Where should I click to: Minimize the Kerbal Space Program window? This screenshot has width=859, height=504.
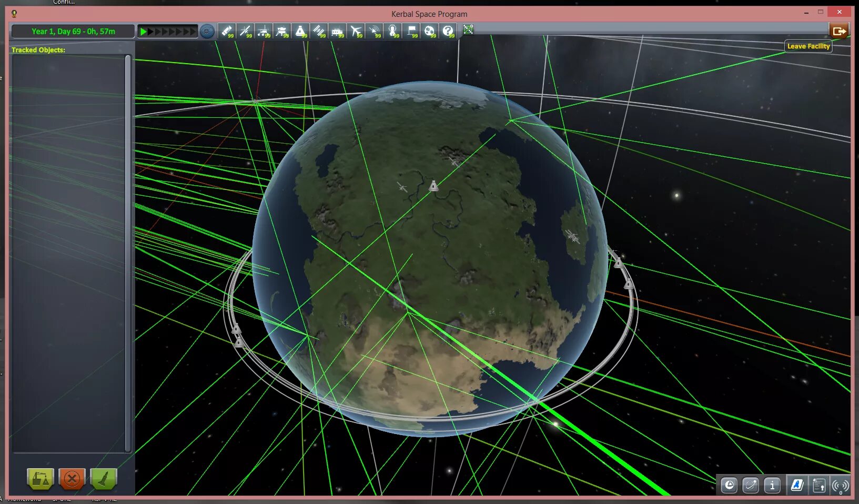point(806,12)
